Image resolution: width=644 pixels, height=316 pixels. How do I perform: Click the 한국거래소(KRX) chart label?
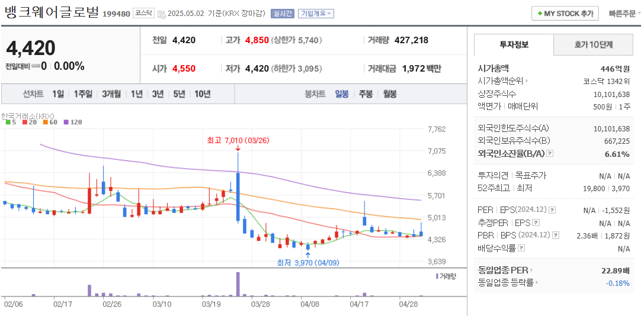[28, 116]
